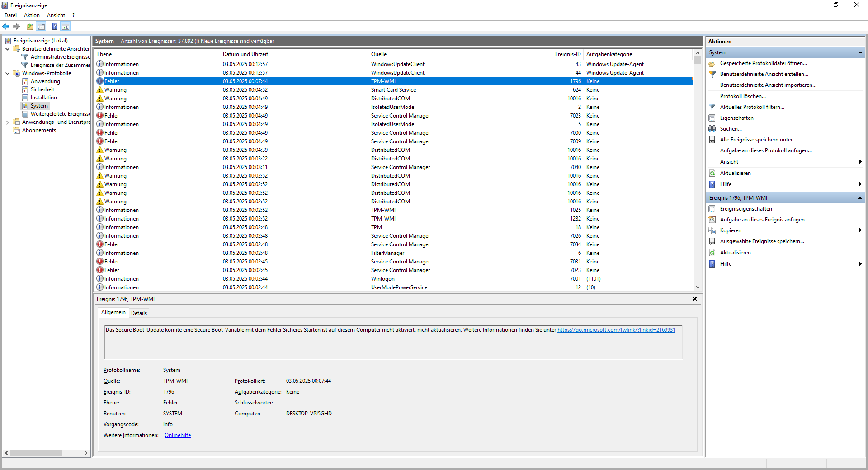This screenshot has width=868, height=470.
Task: Open the Ansicht submenu arrow in actions
Action: 860,162
